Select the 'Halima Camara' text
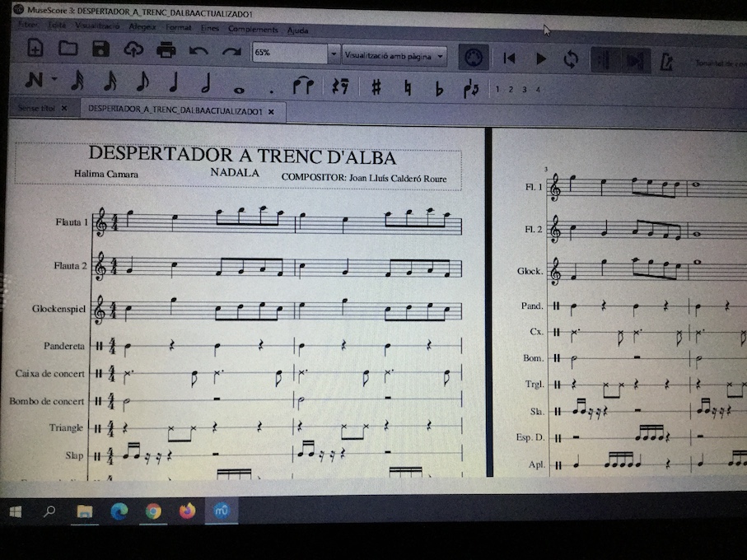 tap(106, 174)
